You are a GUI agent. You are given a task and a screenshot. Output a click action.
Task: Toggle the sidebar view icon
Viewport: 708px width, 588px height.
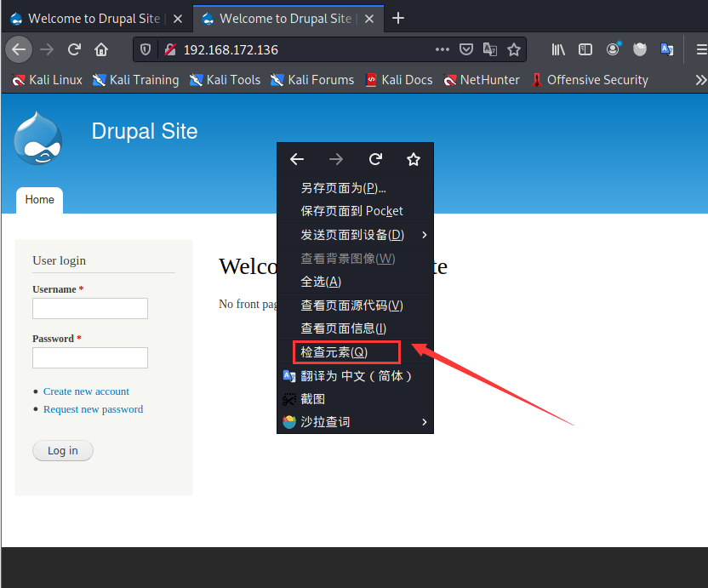585,49
